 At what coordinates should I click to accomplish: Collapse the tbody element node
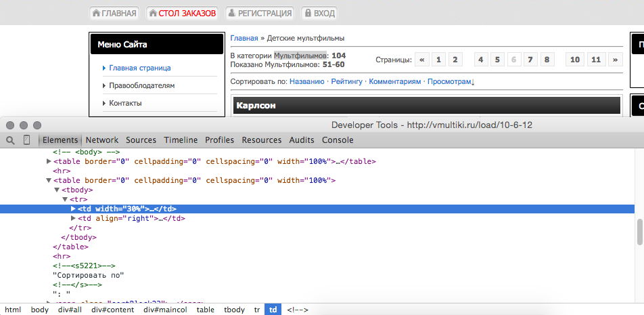click(57, 190)
